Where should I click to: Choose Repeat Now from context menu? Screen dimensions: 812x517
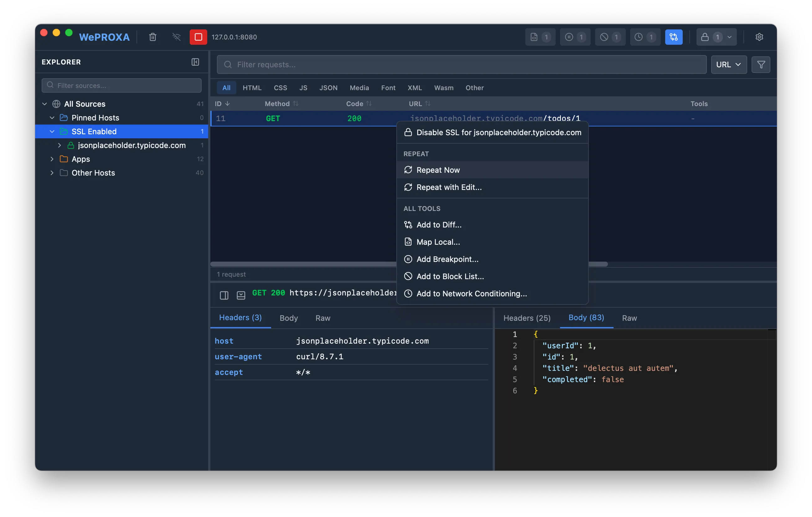pyautogui.click(x=438, y=170)
